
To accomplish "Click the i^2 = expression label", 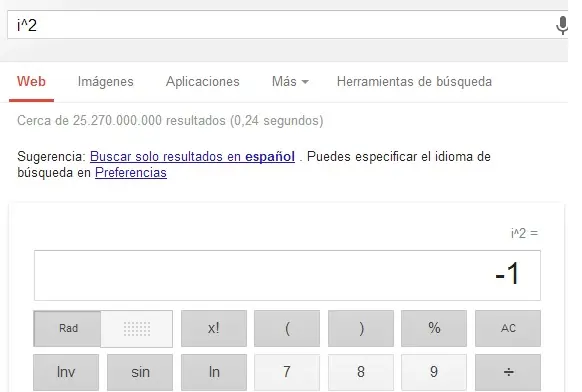I will pyautogui.click(x=524, y=233).
